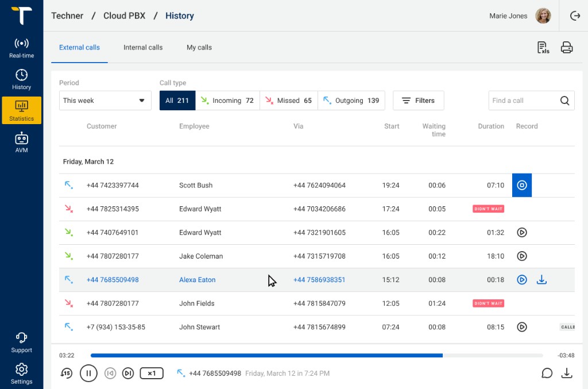Open the Real-time sidebar section

click(21, 48)
